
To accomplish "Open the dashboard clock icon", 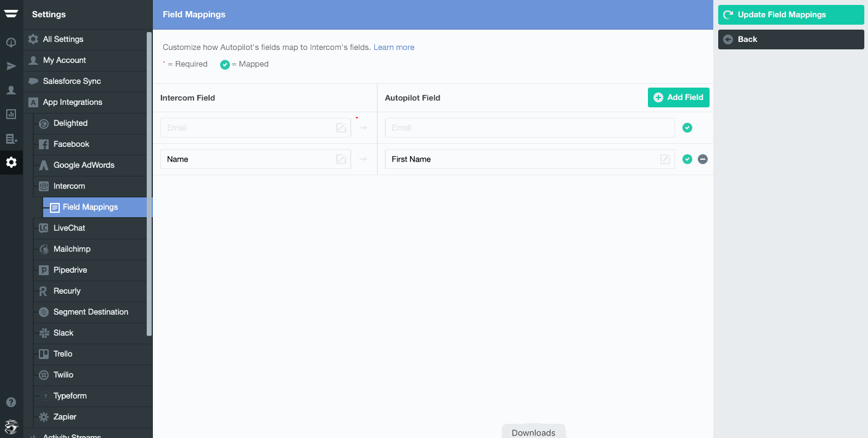I will click(x=11, y=41).
